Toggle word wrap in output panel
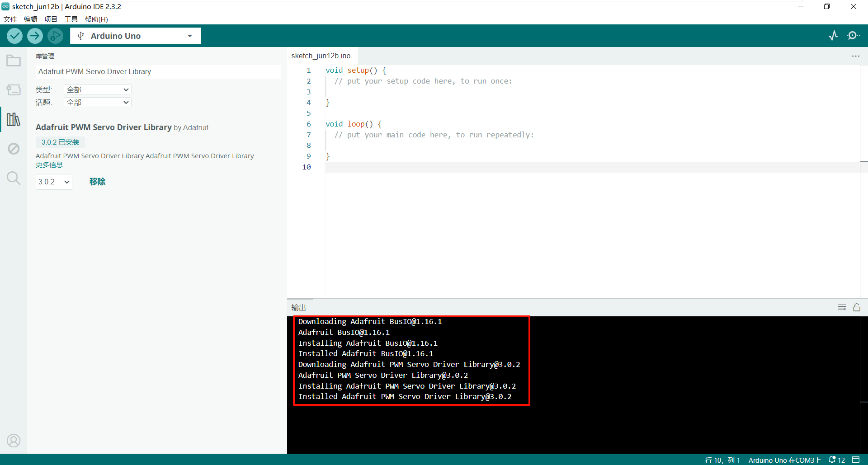 coord(842,307)
